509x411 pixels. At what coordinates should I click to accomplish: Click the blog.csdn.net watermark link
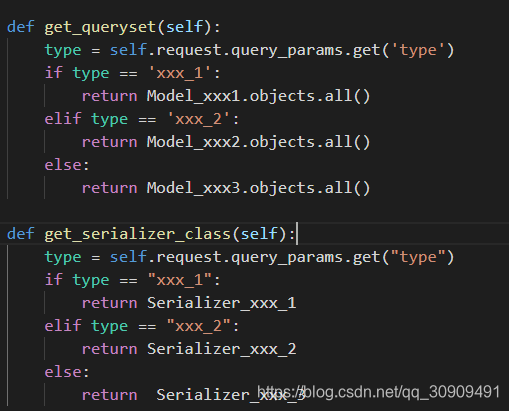coord(379,392)
